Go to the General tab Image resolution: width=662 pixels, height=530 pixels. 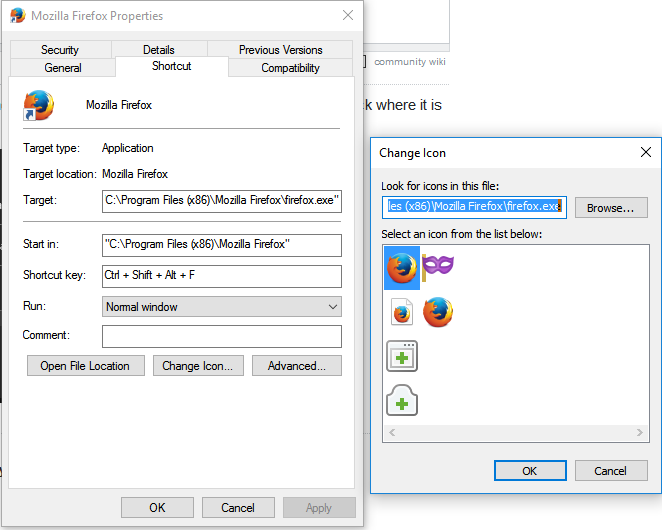[62, 68]
